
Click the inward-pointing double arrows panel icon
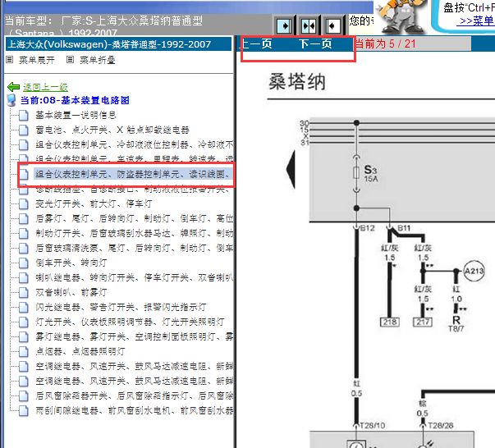click(x=308, y=25)
